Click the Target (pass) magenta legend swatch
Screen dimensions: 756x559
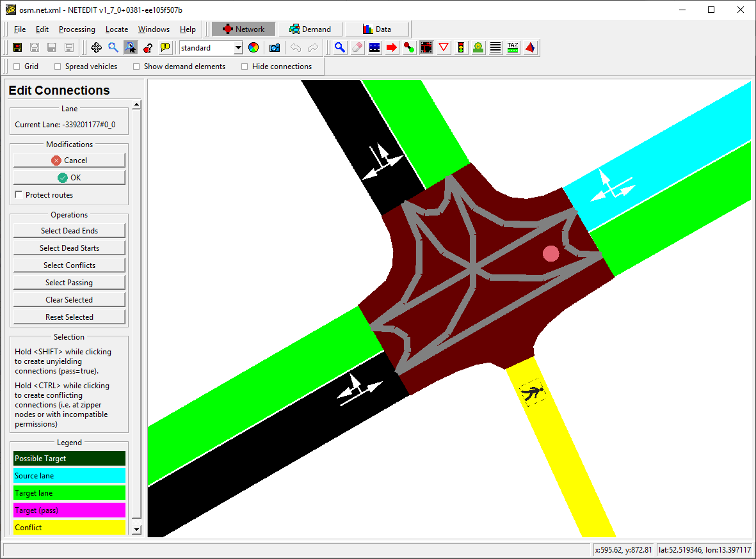coord(69,510)
